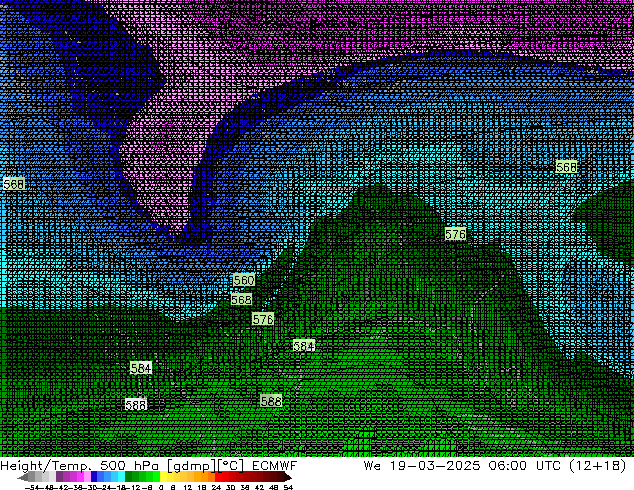Click the 'Height/Temp.' title text
Viewport: 634px width, 490px height.
(x=46, y=466)
